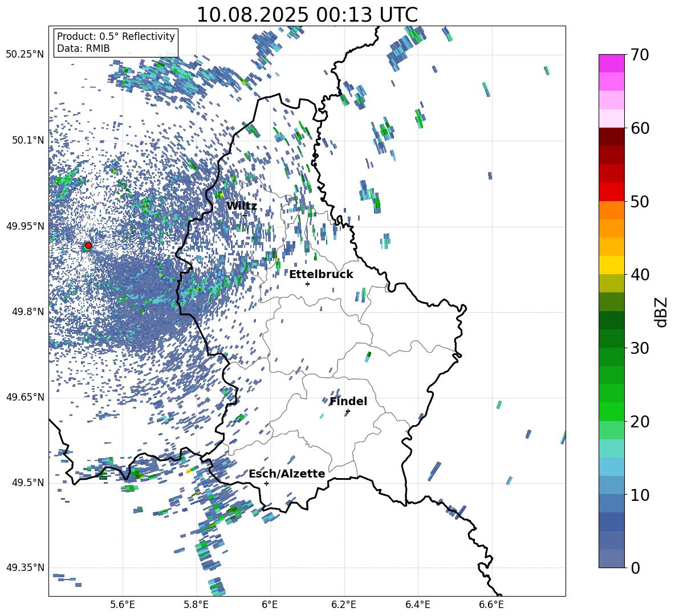This screenshot has width=675, height=616.
Task: Click the 49.5°N latitude label
Action: [28, 483]
